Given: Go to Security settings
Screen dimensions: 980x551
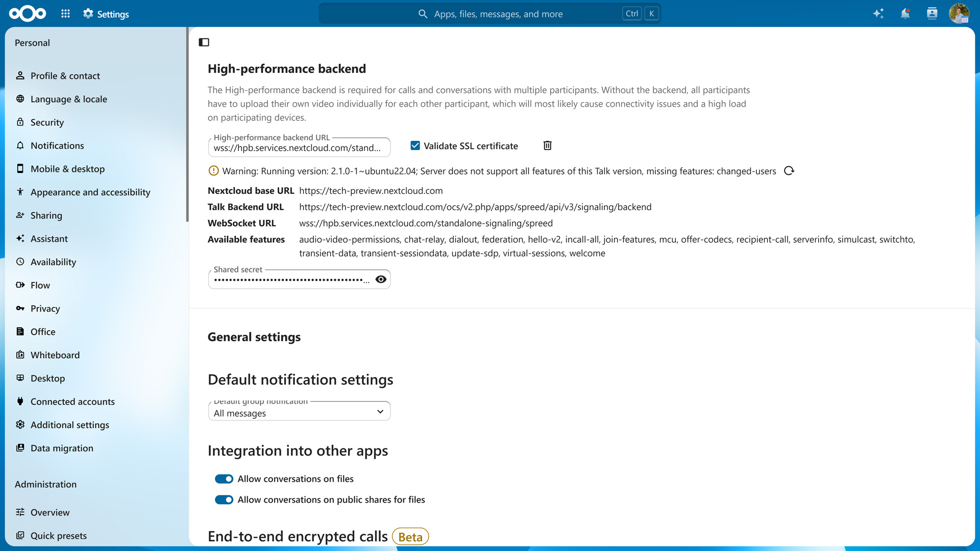Looking at the screenshot, I should [x=96, y=122].
